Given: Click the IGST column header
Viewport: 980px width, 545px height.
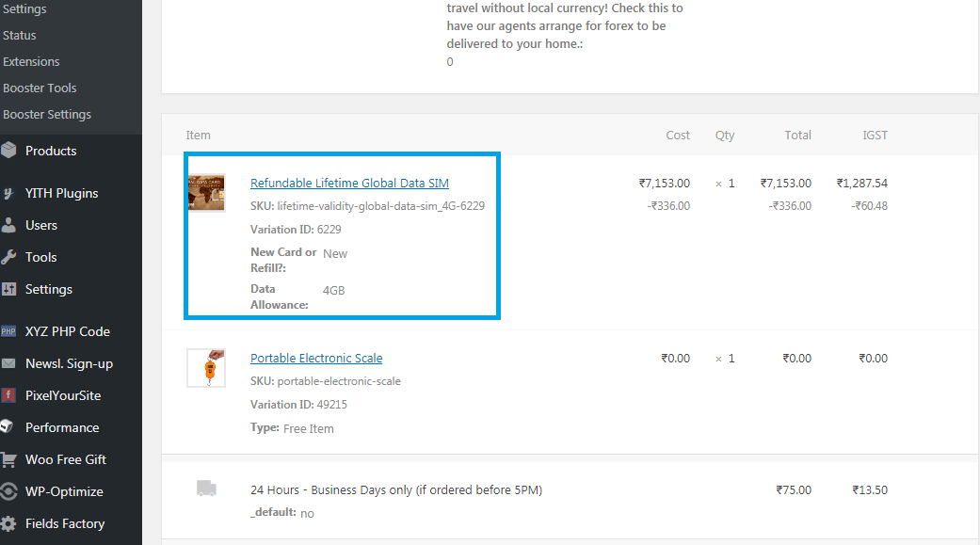Looking at the screenshot, I should coord(875,135).
